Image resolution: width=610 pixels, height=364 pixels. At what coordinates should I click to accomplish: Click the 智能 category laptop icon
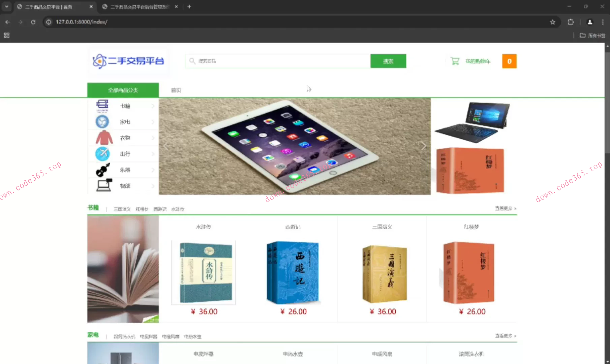[x=104, y=185]
